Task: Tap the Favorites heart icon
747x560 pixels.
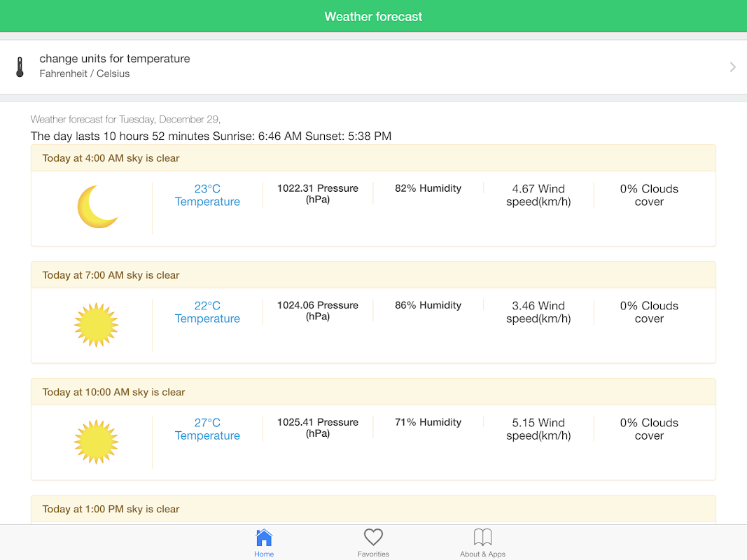Action: pyautogui.click(x=373, y=538)
